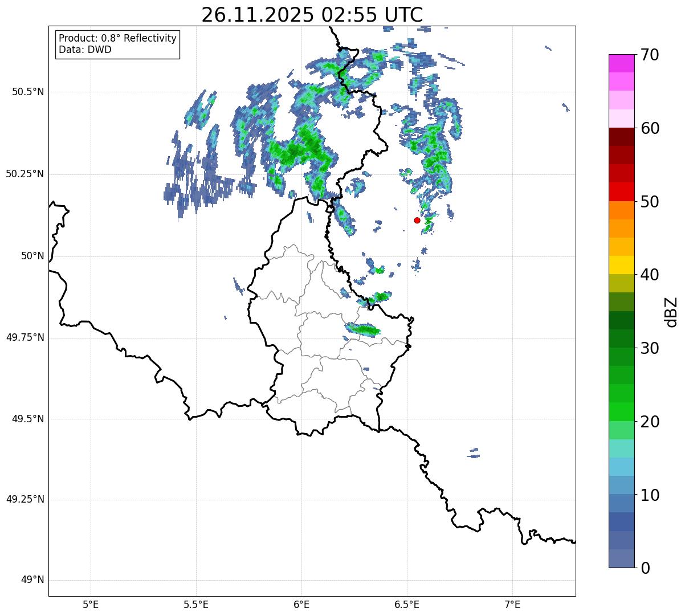Click the 'Product: 0.8° Reflectivity' label
Image resolution: width=685 pixels, height=616 pixels.
pyautogui.click(x=118, y=38)
